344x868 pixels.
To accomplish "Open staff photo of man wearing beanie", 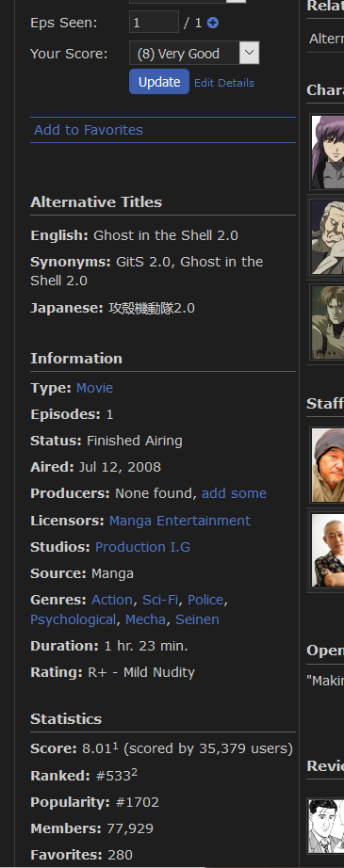I will [327, 464].
